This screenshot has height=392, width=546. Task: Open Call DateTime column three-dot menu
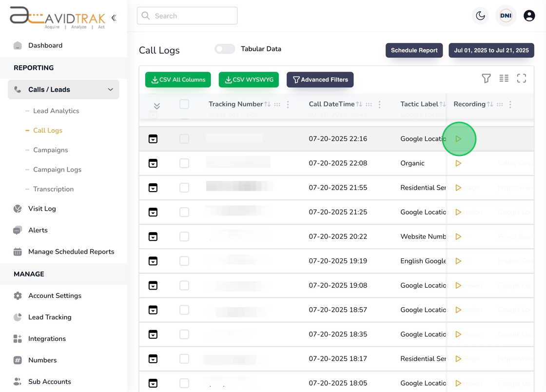click(379, 104)
